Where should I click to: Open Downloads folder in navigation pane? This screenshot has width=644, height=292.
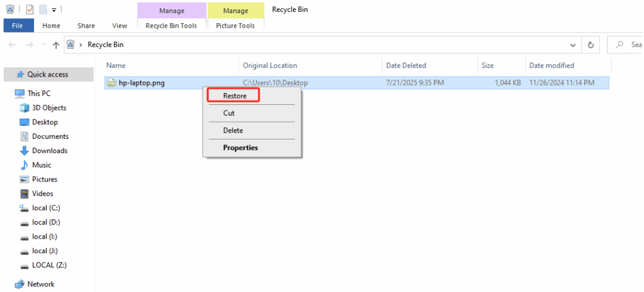point(49,151)
